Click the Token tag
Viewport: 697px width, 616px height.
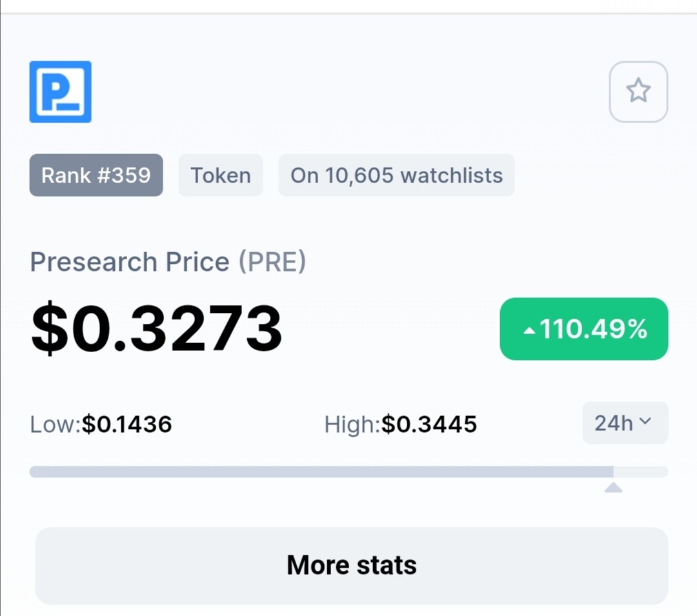(221, 175)
